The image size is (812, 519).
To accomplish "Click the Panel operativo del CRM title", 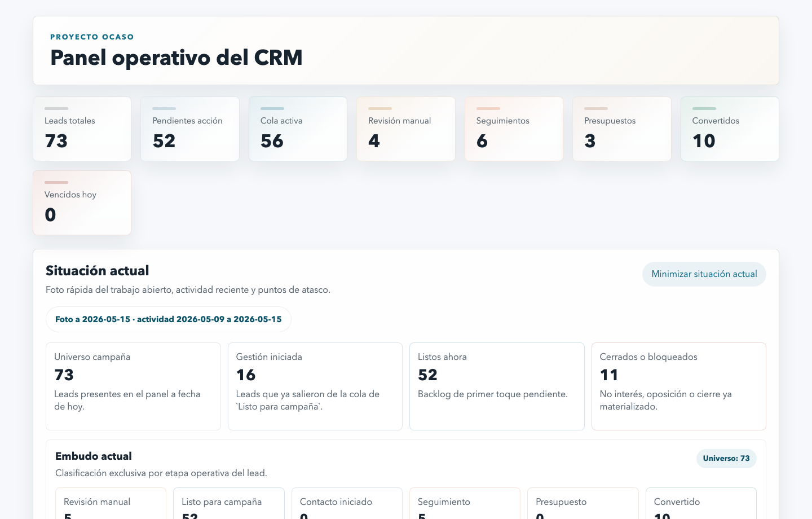I will [x=176, y=58].
